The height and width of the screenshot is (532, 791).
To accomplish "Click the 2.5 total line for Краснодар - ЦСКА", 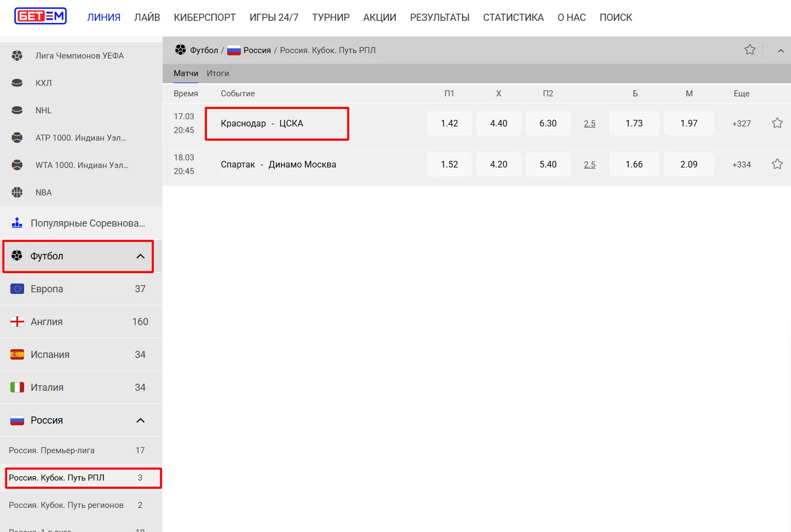I will [590, 124].
